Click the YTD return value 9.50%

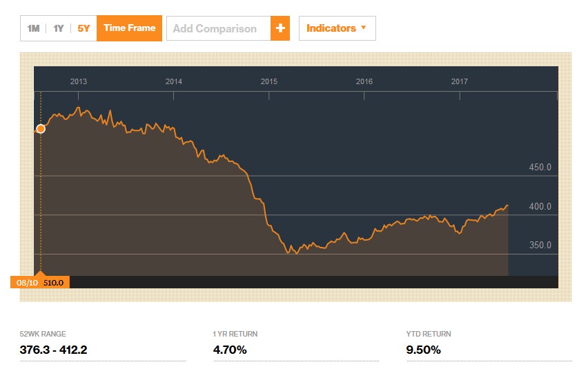coord(424,350)
